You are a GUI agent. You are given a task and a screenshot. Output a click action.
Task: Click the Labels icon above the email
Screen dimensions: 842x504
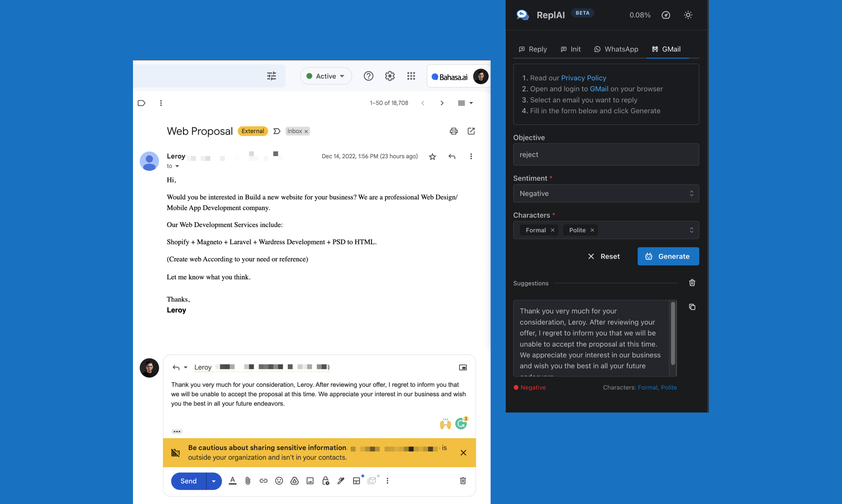click(142, 103)
